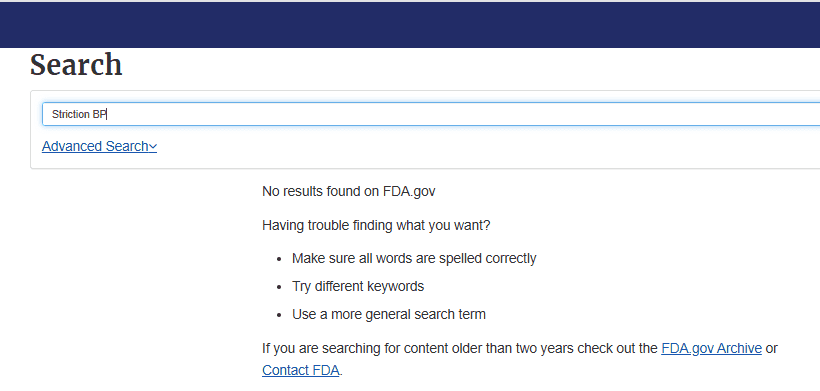Place cursor on 'BP' in the search box
The height and width of the screenshot is (391, 820).
pyautogui.click(x=99, y=114)
